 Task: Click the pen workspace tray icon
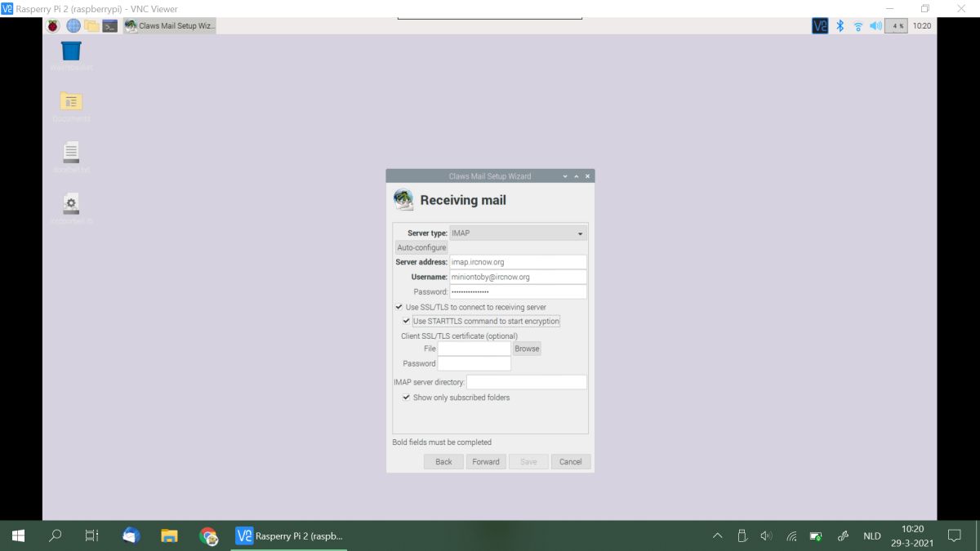point(844,536)
